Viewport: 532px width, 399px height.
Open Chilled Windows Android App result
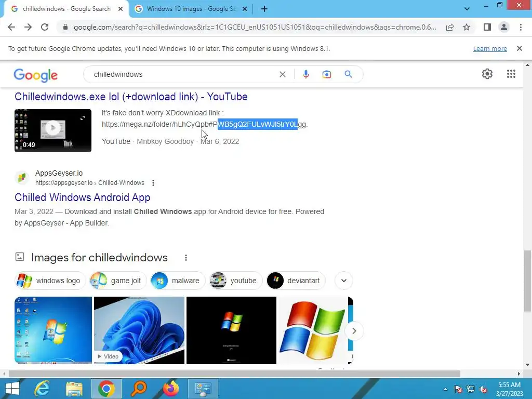coord(83,197)
